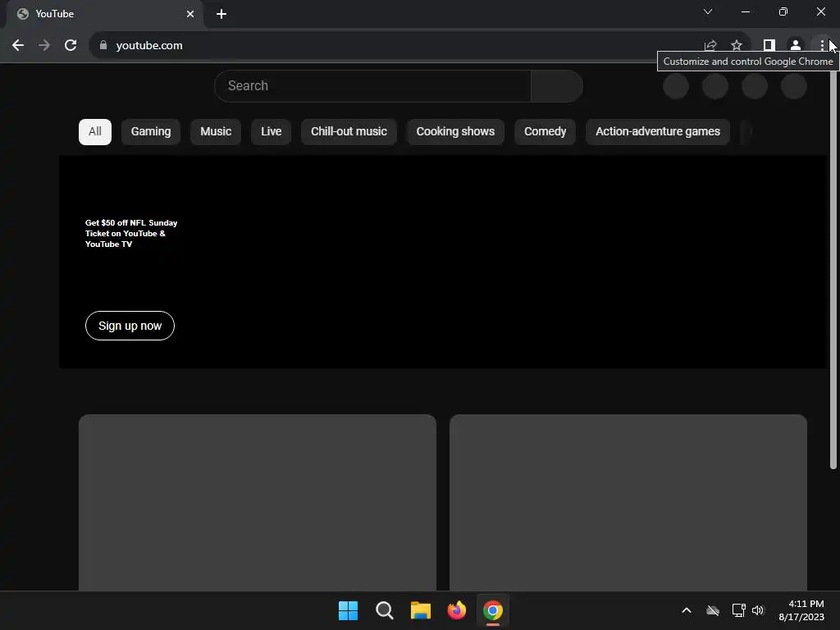Switch to the YouTube browser tab

[x=105, y=14]
